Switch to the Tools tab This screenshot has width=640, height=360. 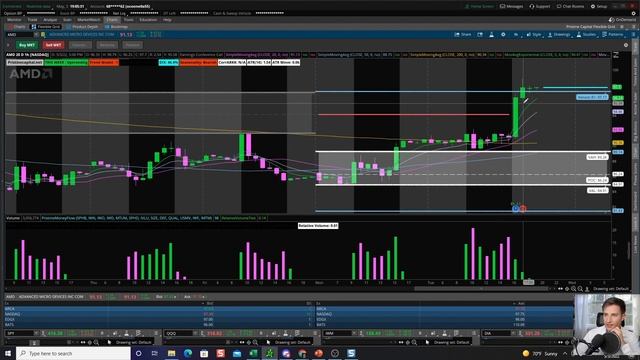pyautogui.click(x=129, y=20)
